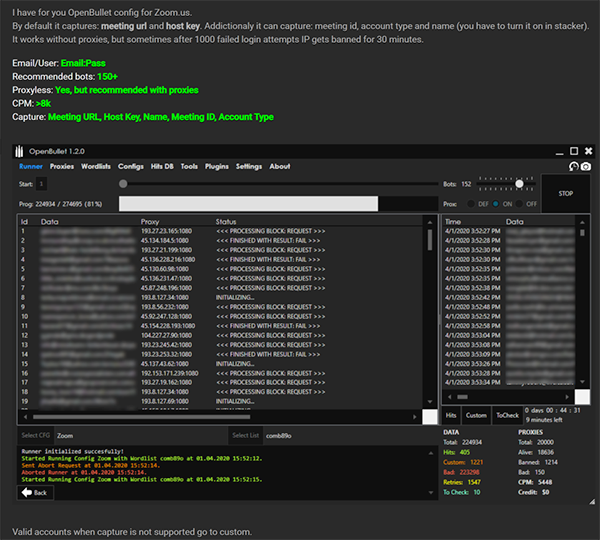Show the ToCheck tab
The image size is (600, 540).
(507, 416)
